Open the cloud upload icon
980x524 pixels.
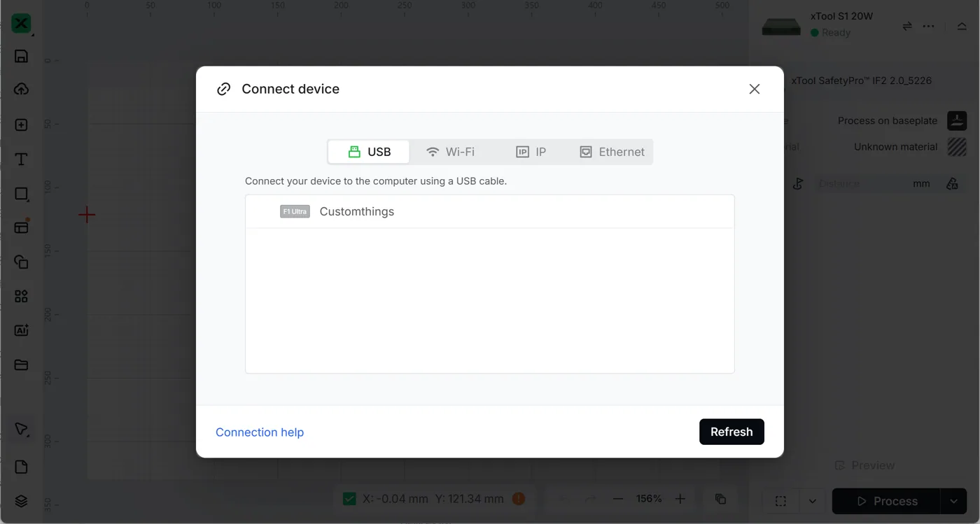click(21, 90)
